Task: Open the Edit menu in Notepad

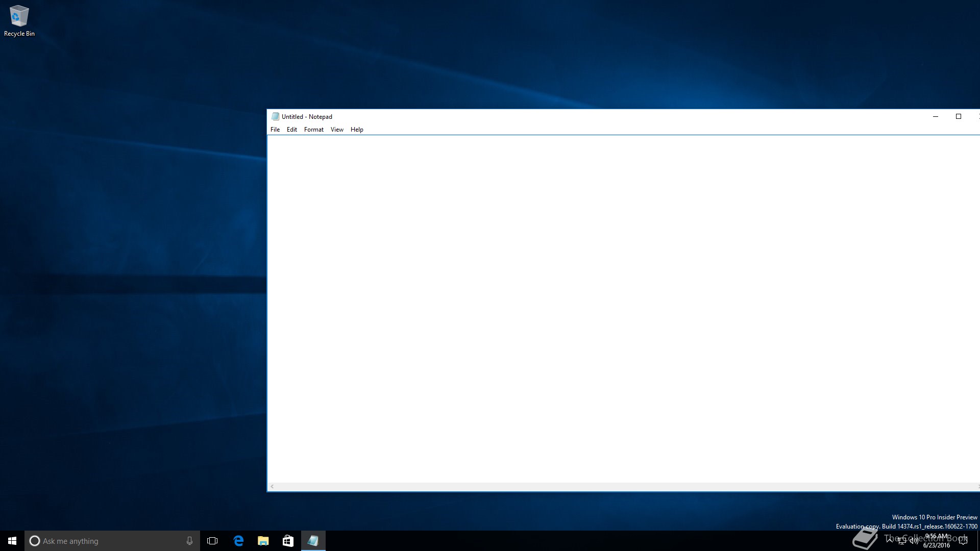Action: click(x=292, y=130)
